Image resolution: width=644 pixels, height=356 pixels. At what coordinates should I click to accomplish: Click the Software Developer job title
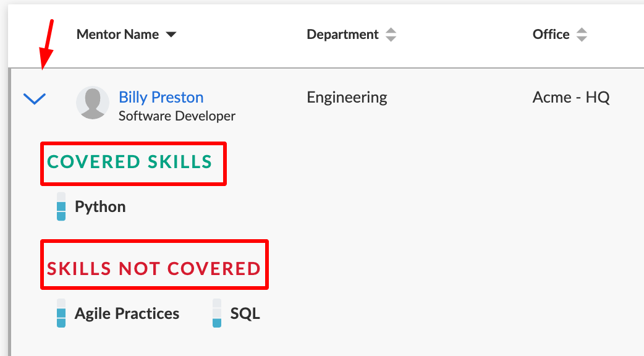click(177, 116)
